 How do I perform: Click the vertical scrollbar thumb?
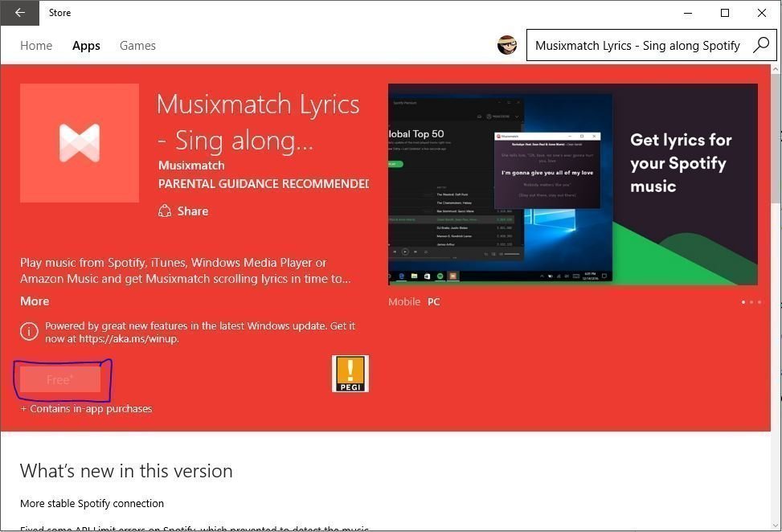pyautogui.click(x=776, y=140)
